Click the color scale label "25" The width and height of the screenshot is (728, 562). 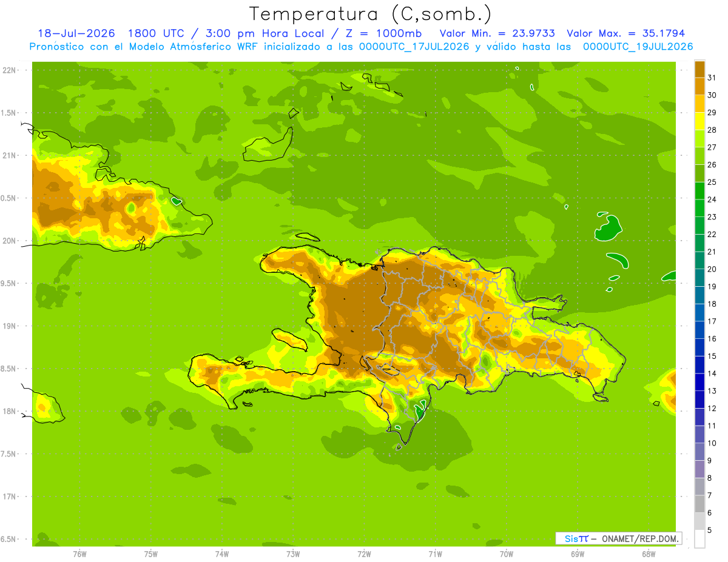point(712,182)
